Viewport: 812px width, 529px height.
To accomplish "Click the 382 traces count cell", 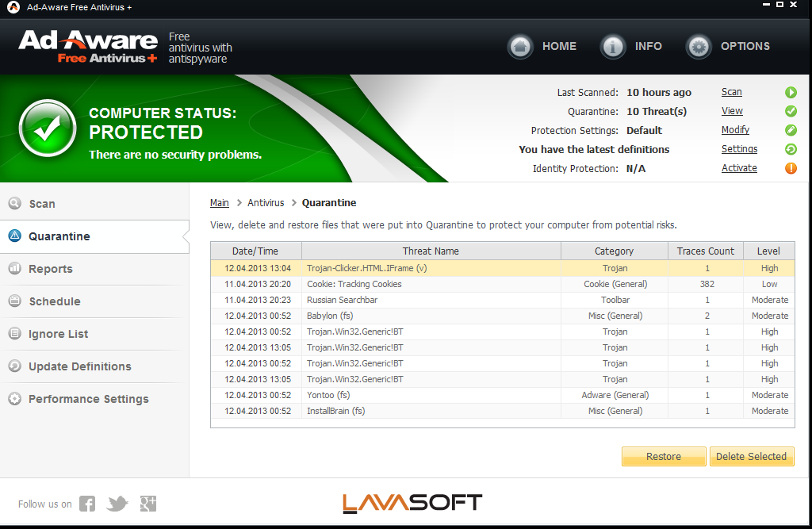I will click(707, 284).
